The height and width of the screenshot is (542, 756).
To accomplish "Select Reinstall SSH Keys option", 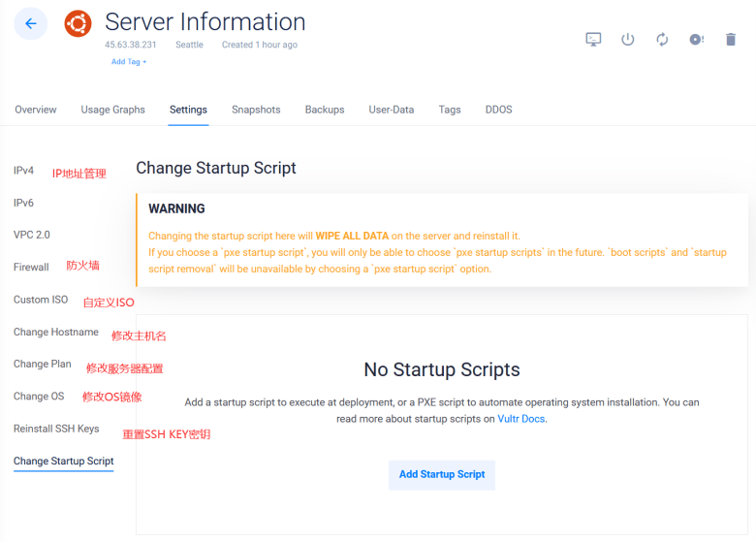I will [x=56, y=429].
